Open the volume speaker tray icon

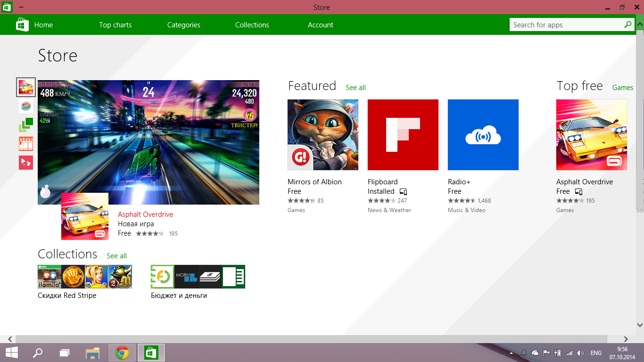tap(580, 353)
